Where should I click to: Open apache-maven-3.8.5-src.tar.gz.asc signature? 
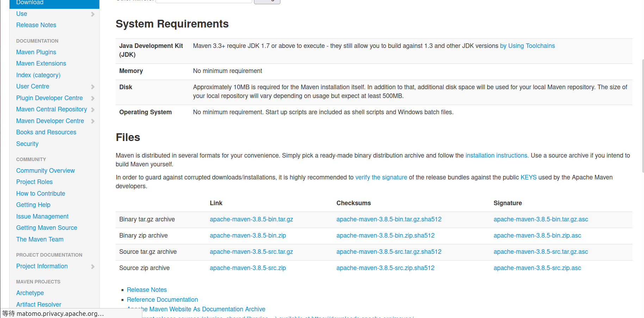[541, 252]
